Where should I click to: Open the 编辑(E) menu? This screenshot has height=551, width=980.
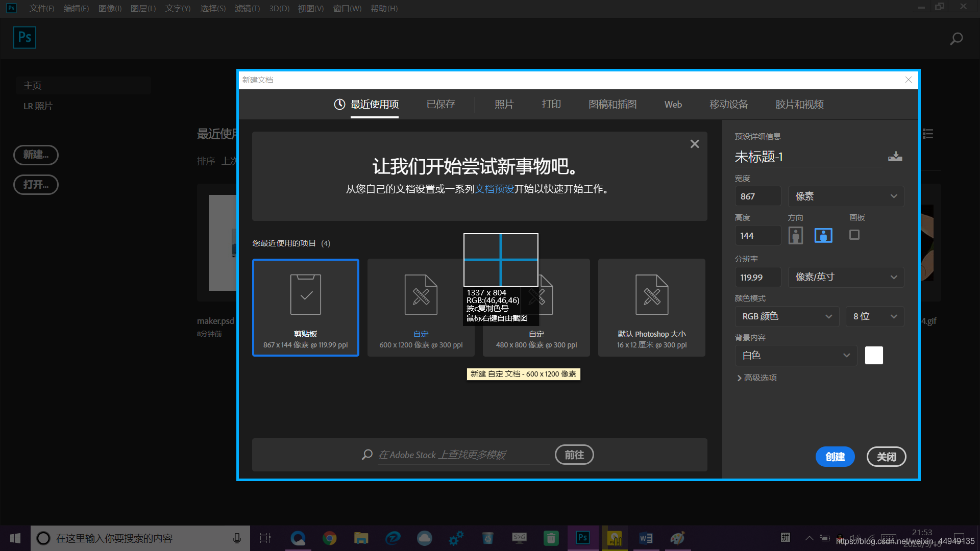[x=76, y=9]
